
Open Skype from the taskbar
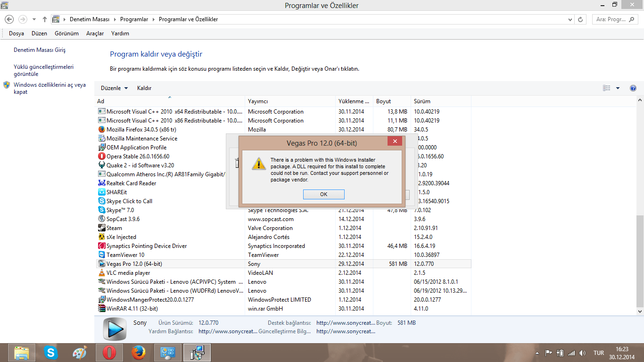click(x=51, y=353)
